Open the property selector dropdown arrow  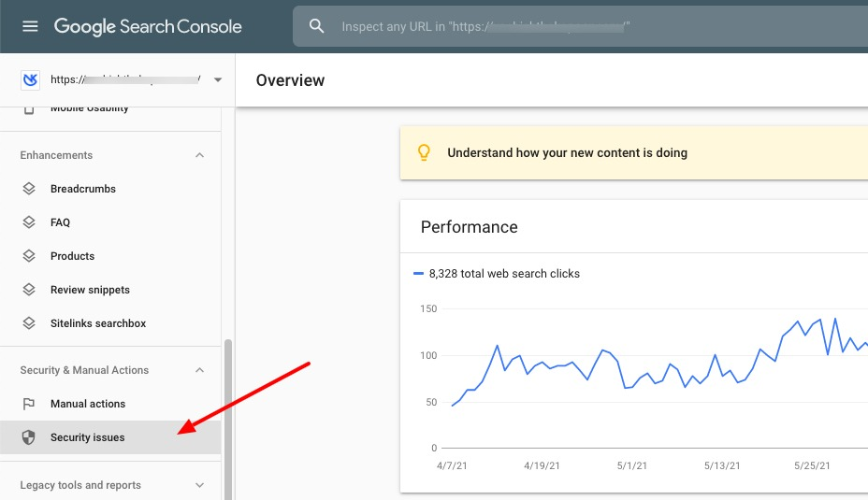(218, 79)
